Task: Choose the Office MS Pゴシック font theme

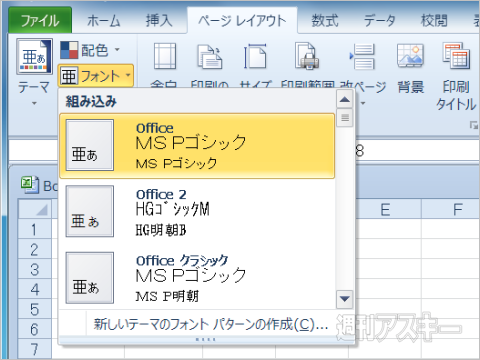Action: 197,146
